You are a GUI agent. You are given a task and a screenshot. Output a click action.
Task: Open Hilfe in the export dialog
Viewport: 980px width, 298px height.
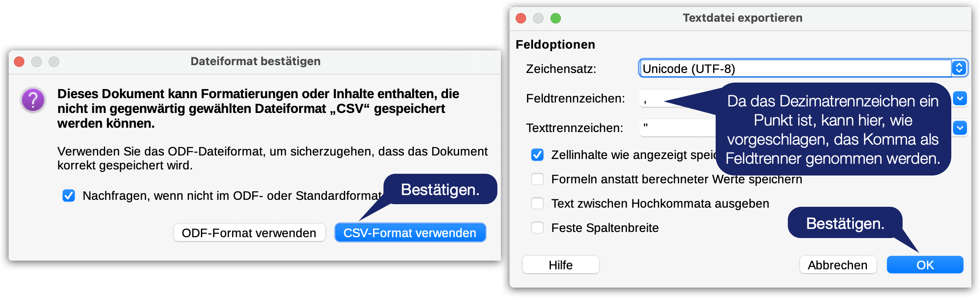[x=560, y=265]
